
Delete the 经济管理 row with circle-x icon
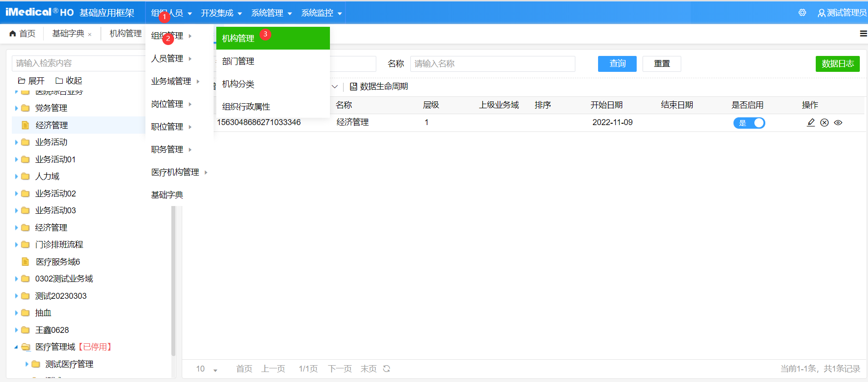[x=824, y=122]
